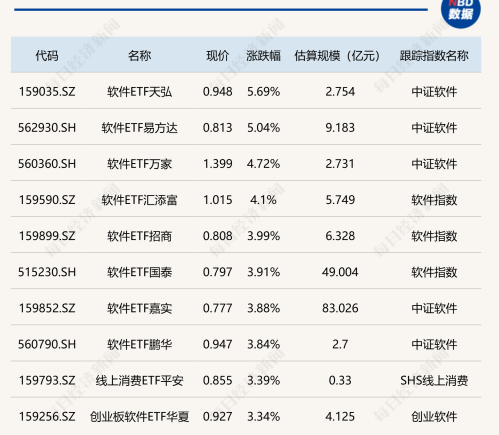Select the name 软件ETF天弘

tap(139, 91)
